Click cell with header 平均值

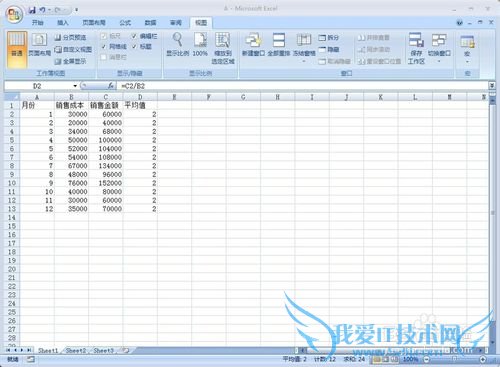(x=140, y=106)
